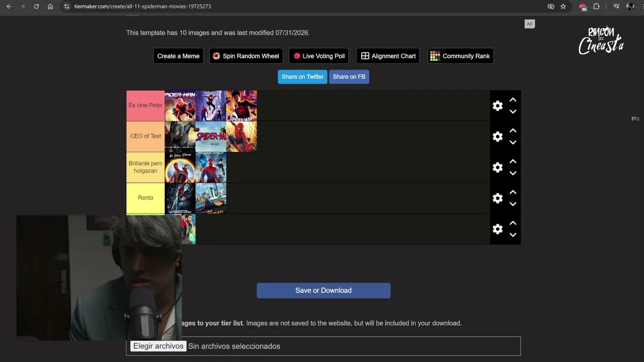The image size is (644, 362).
Task: Click the CEO of Text tier label
Action: point(145,136)
